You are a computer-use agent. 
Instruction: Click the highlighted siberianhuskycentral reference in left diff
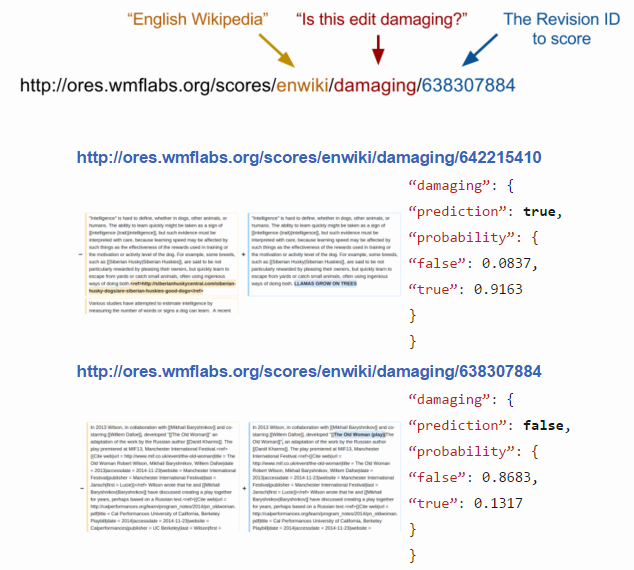coord(162,287)
